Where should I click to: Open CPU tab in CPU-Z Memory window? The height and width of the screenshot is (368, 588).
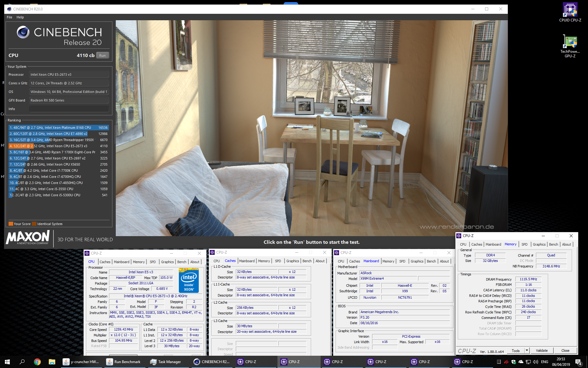(x=463, y=244)
